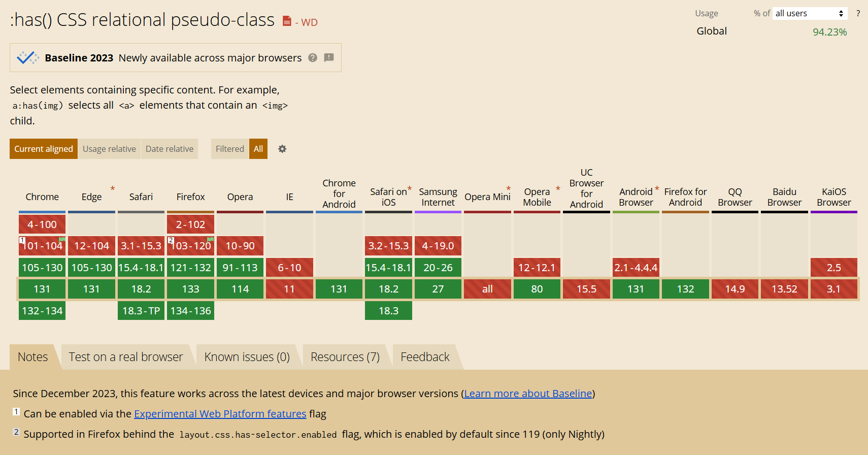The width and height of the screenshot is (868, 455).
Task: Open the browser display settings gear icon
Action: 282,149
